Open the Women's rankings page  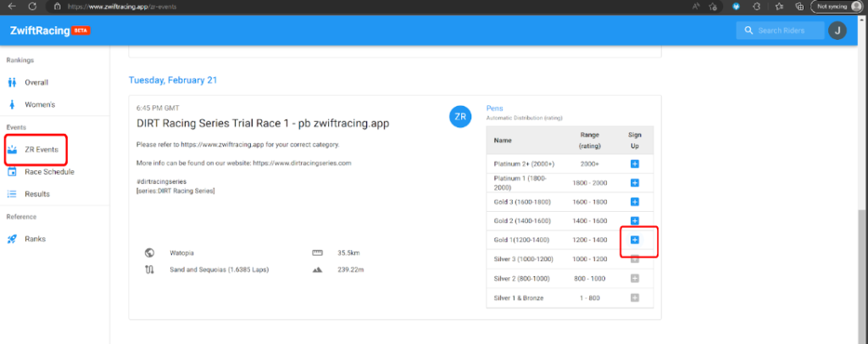[x=40, y=104]
